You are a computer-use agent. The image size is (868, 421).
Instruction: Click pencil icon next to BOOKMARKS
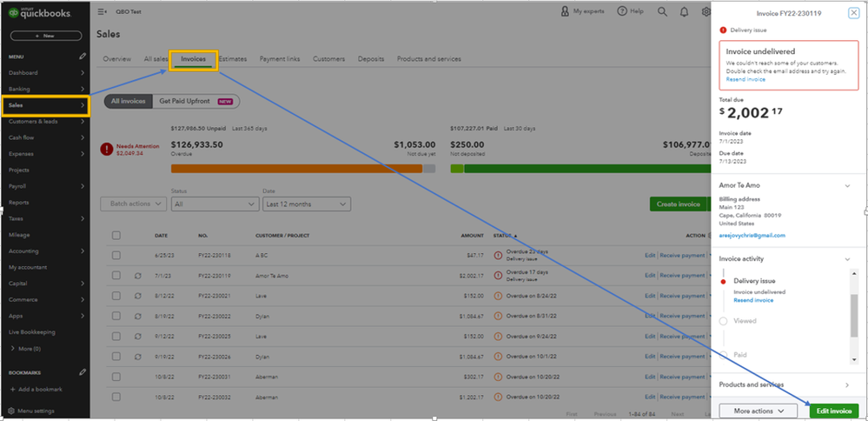83,372
